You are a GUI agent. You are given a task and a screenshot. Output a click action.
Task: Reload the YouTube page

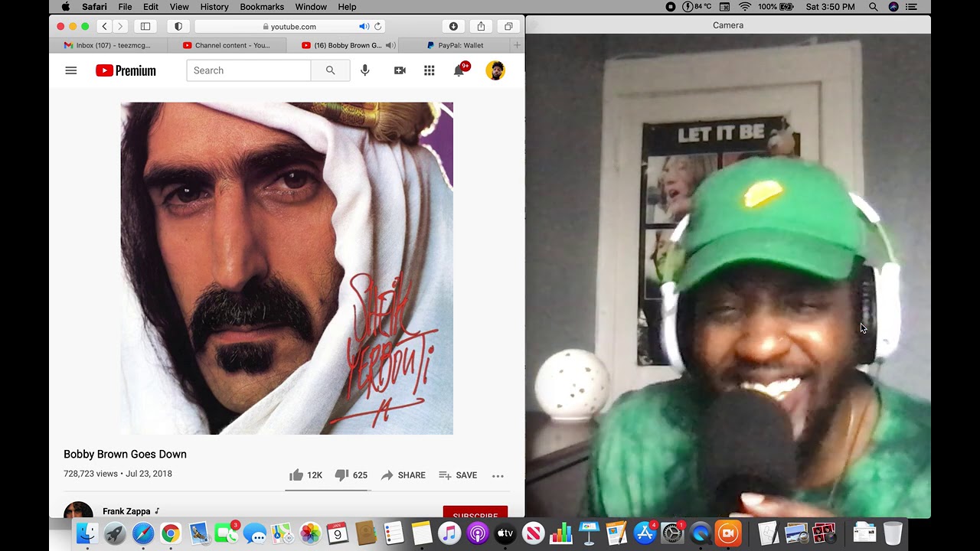[378, 26]
